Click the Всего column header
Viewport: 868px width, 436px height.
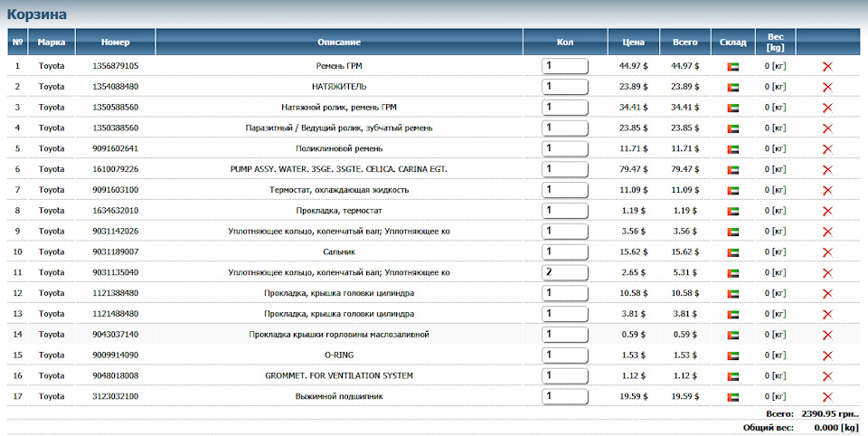coord(685,43)
